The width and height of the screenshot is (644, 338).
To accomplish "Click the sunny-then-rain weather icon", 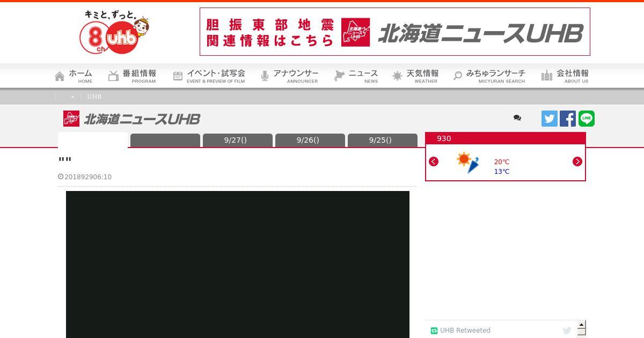I will (x=467, y=163).
